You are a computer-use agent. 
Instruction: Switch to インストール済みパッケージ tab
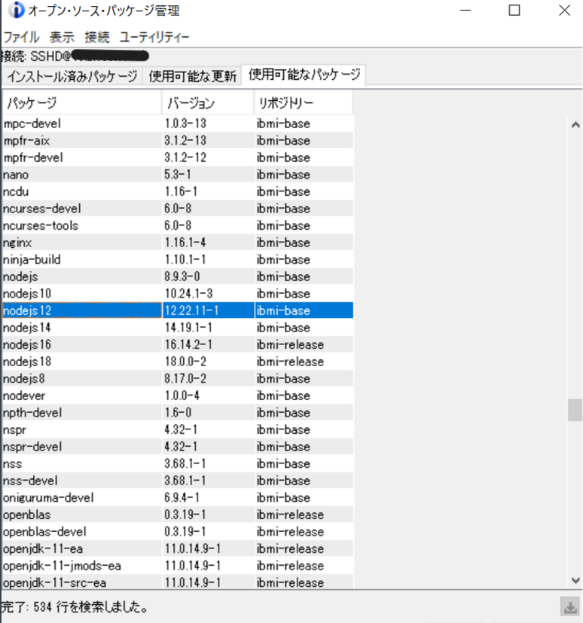(x=72, y=76)
